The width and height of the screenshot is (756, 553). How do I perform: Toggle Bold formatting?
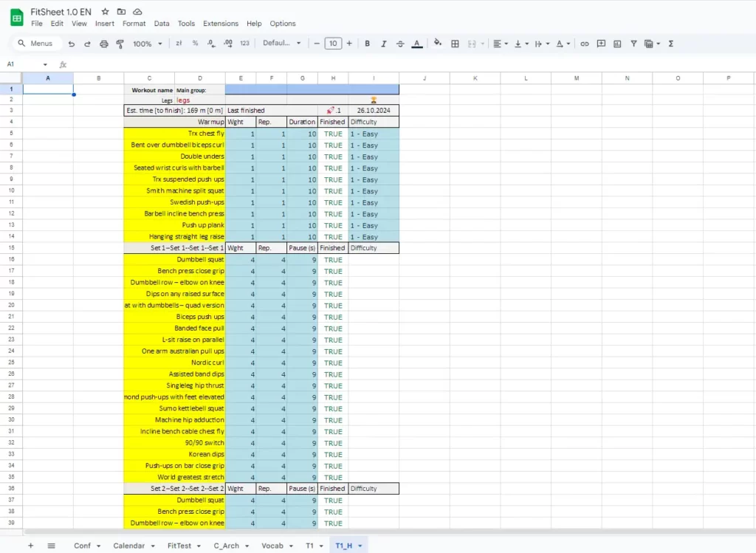click(367, 44)
